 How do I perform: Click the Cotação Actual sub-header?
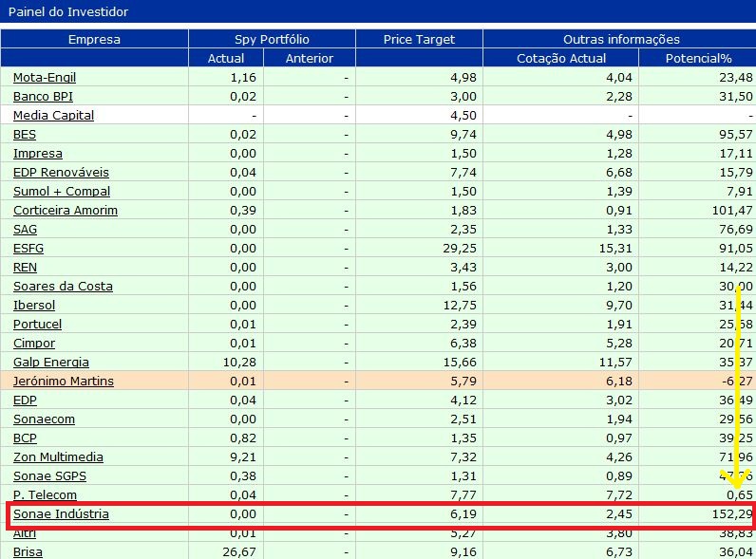[561, 58]
